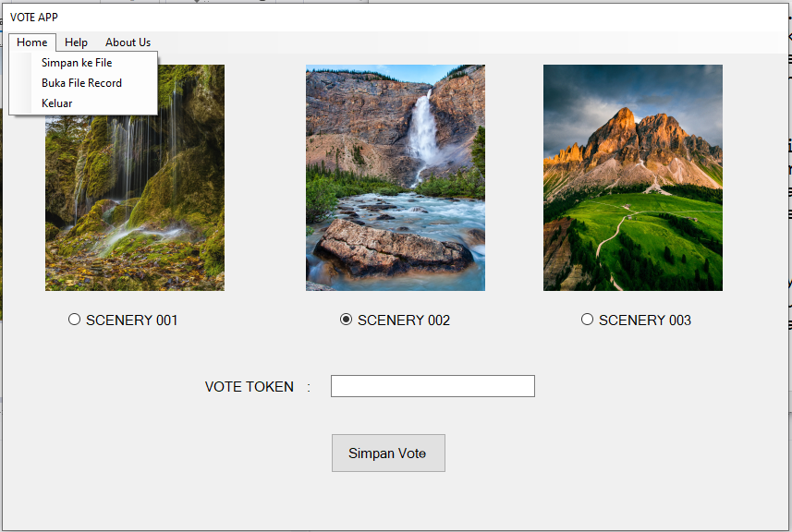
Task: Open the Help menu
Action: coord(76,42)
